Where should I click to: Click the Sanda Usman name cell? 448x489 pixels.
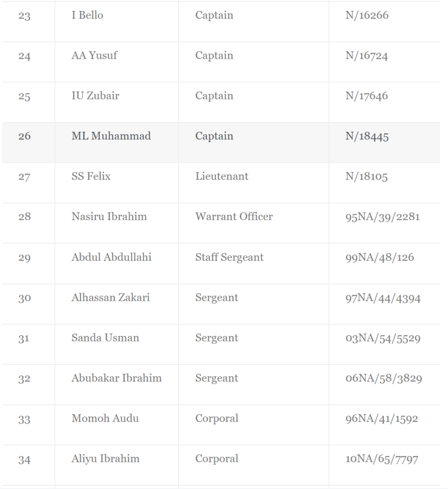point(116,344)
